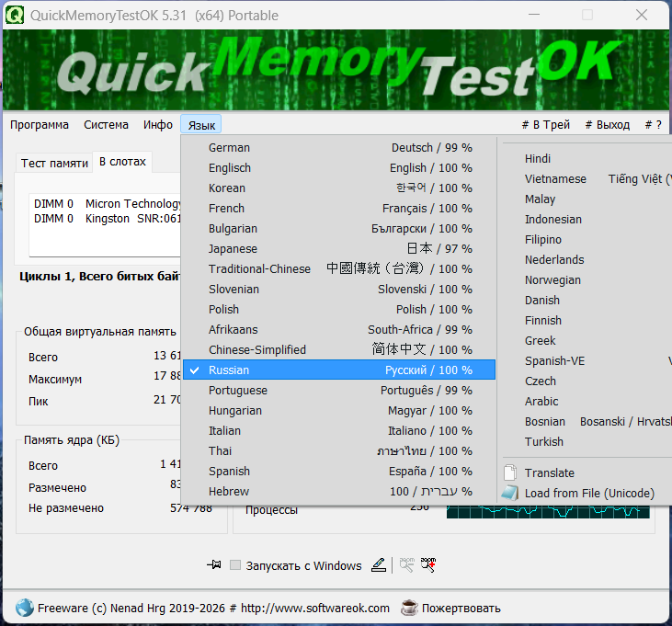Pick Japanese from the language list

(x=339, y=248)
